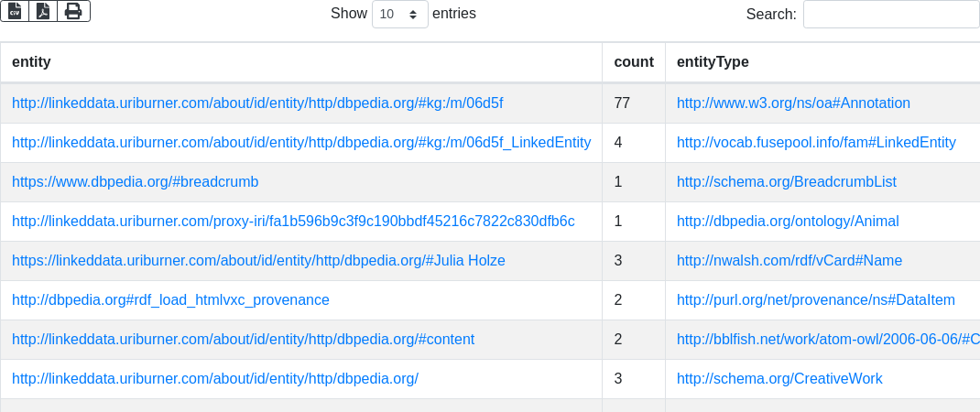This screenshot has width=980, height=412.
Task: Sort table by count column header
Action: [x=633, y=62]
